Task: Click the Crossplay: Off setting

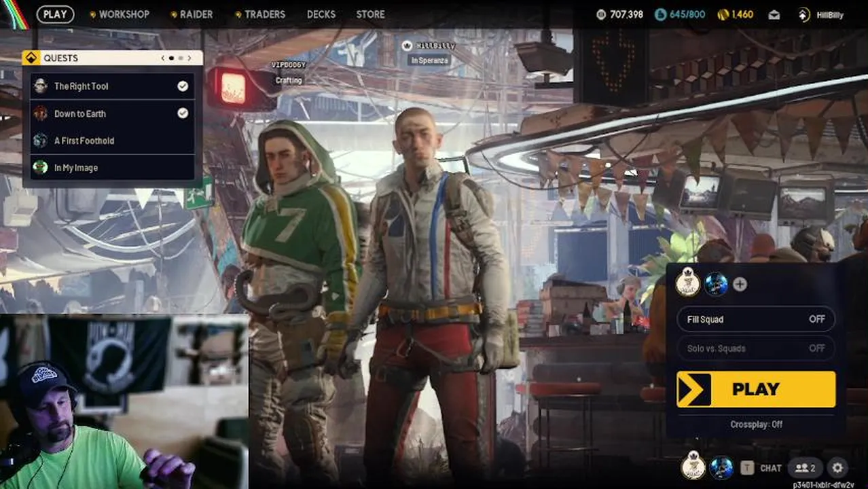Action: (x=756, y=424)
